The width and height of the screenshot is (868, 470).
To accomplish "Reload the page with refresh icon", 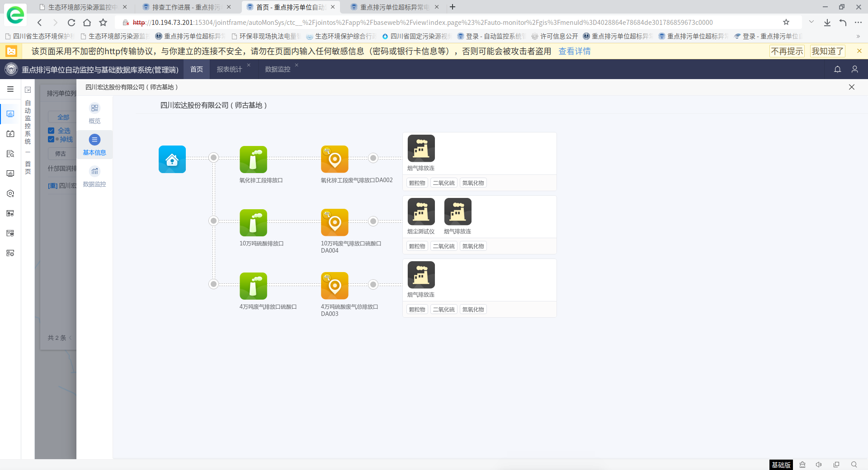I will tap(71, 23).
